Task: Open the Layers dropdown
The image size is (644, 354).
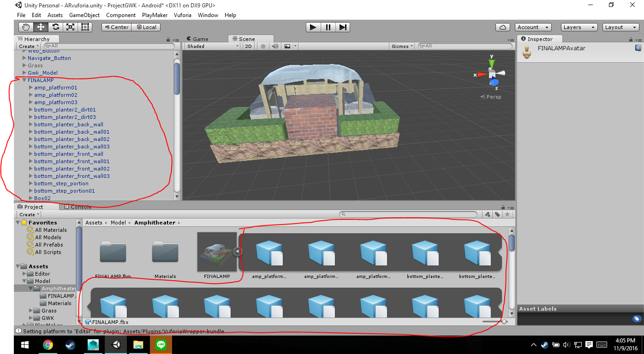Action: point(579,27)
